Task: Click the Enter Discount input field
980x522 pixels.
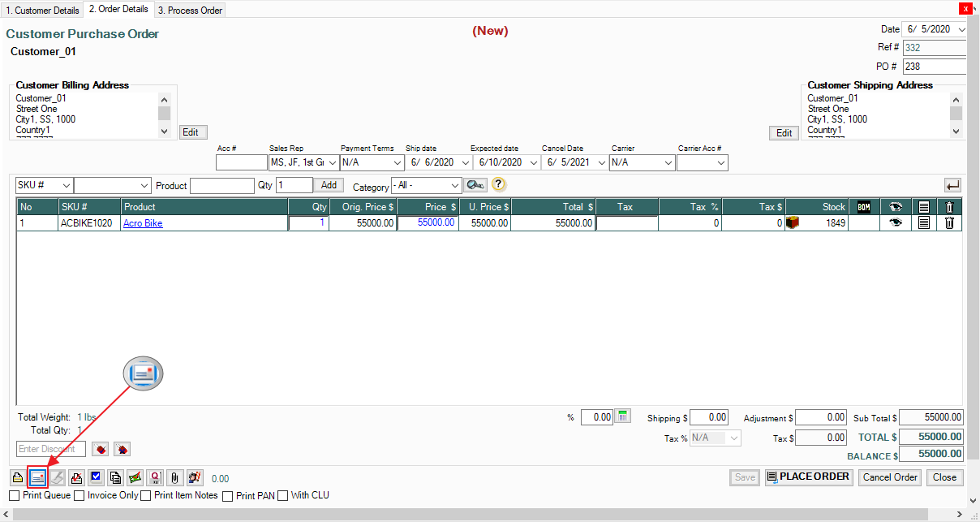Action: 50,449
